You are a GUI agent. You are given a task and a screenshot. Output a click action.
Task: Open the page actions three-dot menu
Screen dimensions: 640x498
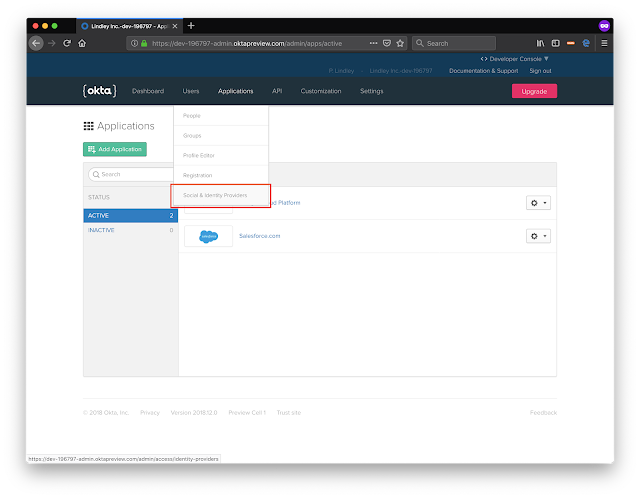pos(373,43)
